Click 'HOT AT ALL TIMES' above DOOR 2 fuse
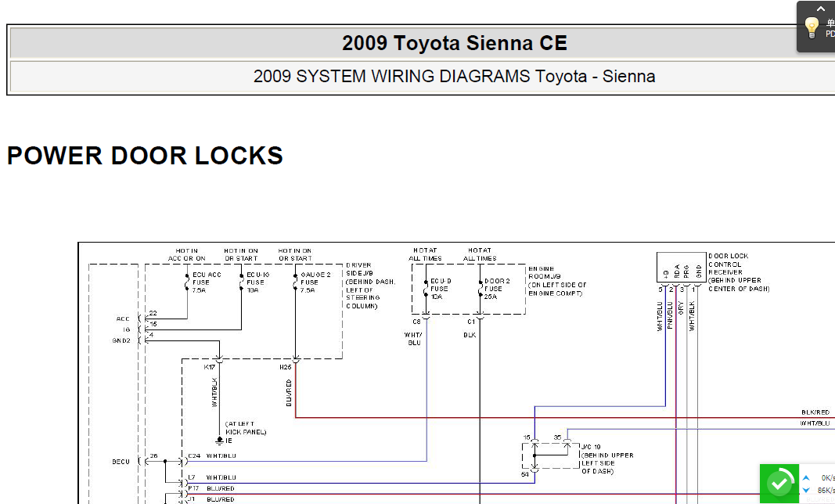The height and width of the screenshot is (504, 835). point(479,254)
